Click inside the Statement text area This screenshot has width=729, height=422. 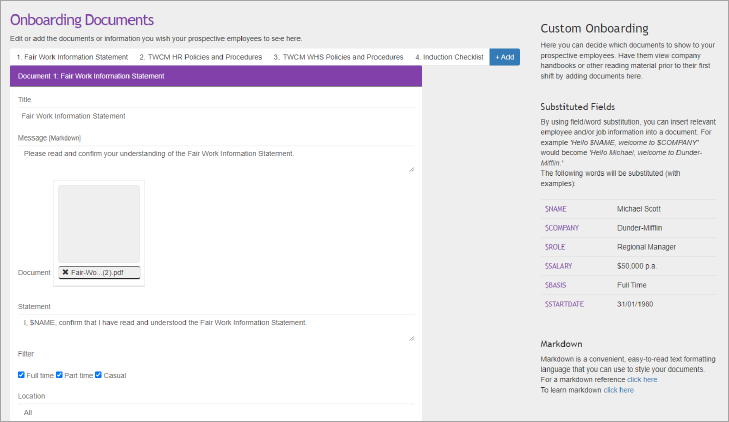coord(215,328)
